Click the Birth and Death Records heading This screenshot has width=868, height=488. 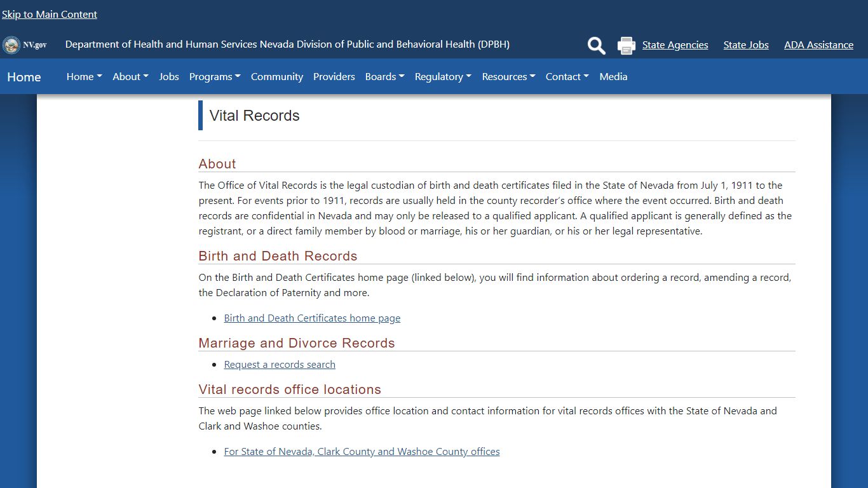coord(278,256)
